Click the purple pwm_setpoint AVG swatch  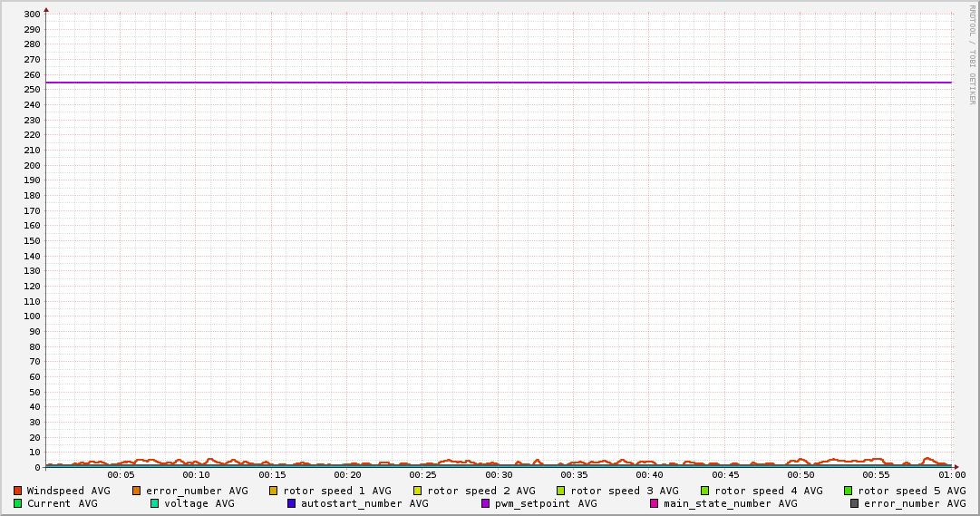tap(486, 503)
